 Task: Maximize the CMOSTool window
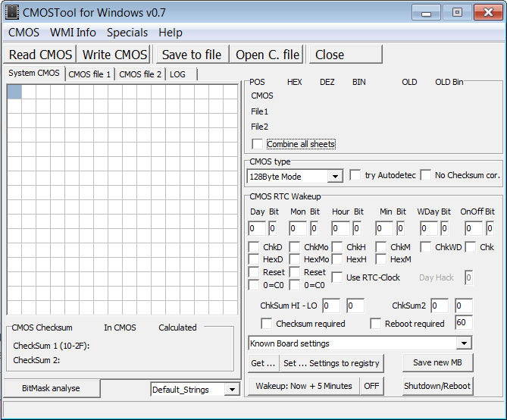457,13
